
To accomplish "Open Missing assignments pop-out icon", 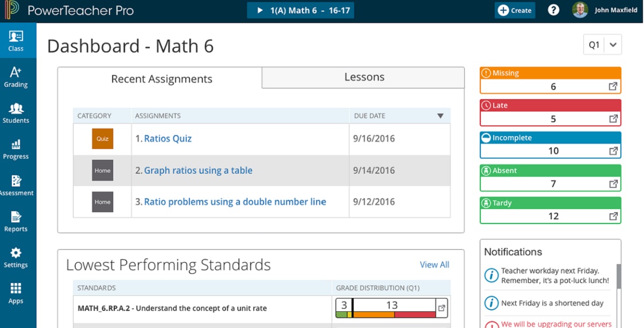I will click(x=613, y=86).
